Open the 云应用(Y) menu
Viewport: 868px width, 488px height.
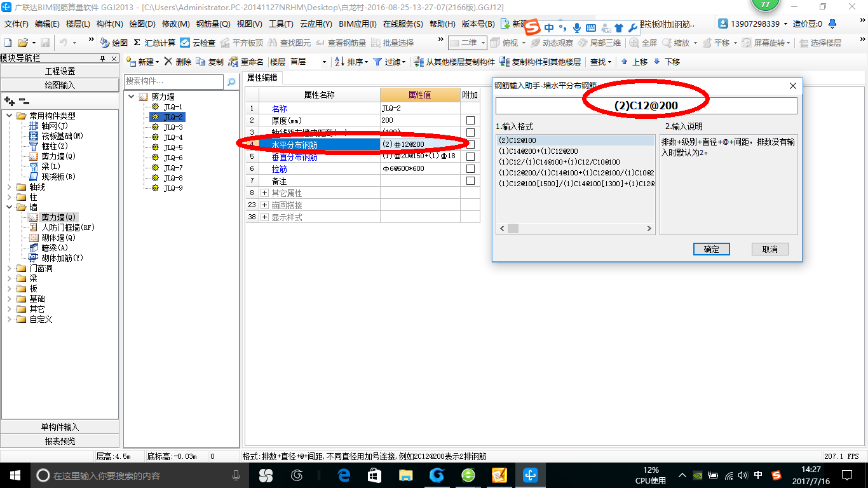[316, 24]
